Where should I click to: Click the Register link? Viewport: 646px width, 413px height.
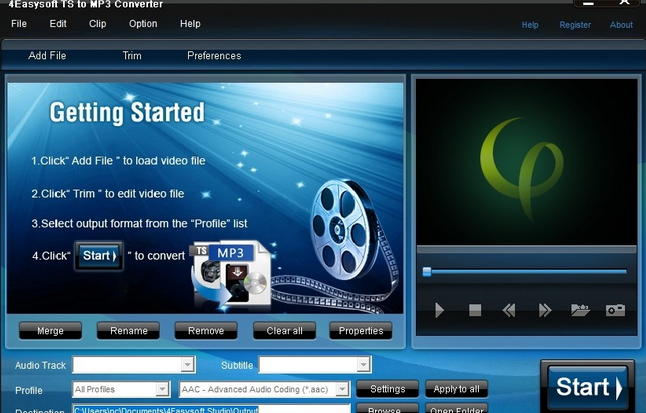[x=575, y=25]
